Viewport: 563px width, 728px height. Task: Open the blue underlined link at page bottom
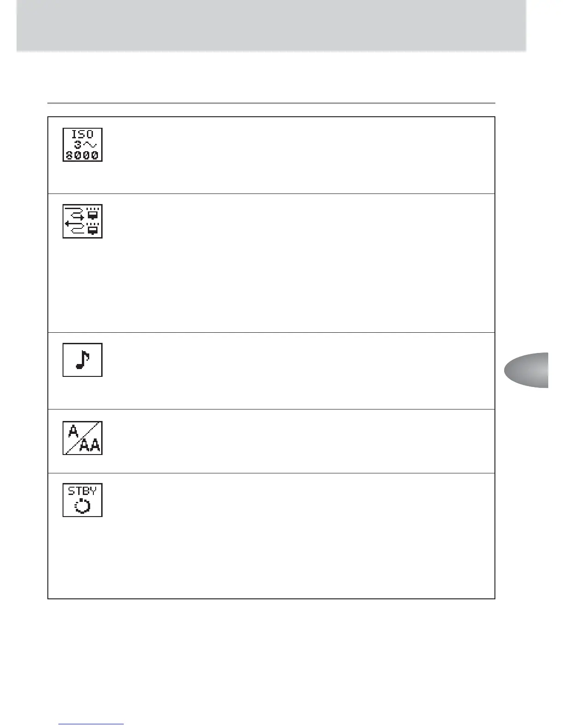coord(91,723)
